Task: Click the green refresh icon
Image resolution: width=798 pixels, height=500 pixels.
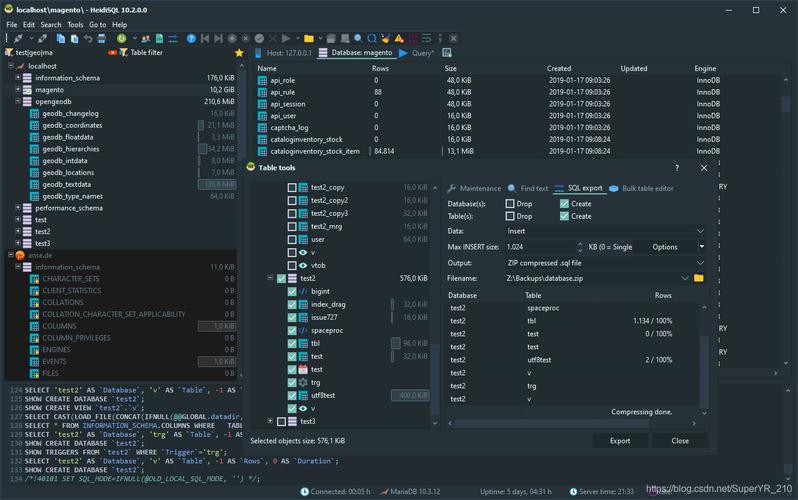Action: [122, 39]
